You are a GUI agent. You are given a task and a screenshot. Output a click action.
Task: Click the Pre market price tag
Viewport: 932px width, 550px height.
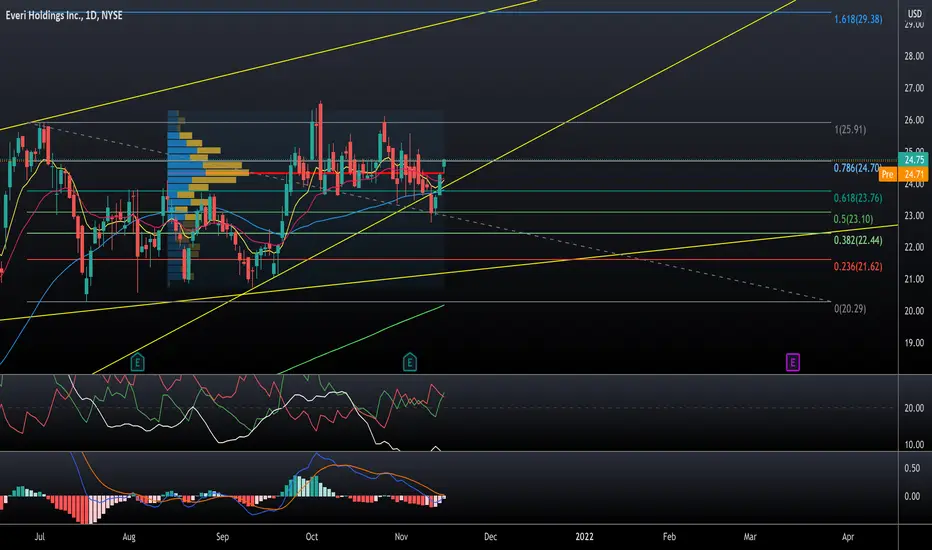pyautogui.click(x=900, y=174)
